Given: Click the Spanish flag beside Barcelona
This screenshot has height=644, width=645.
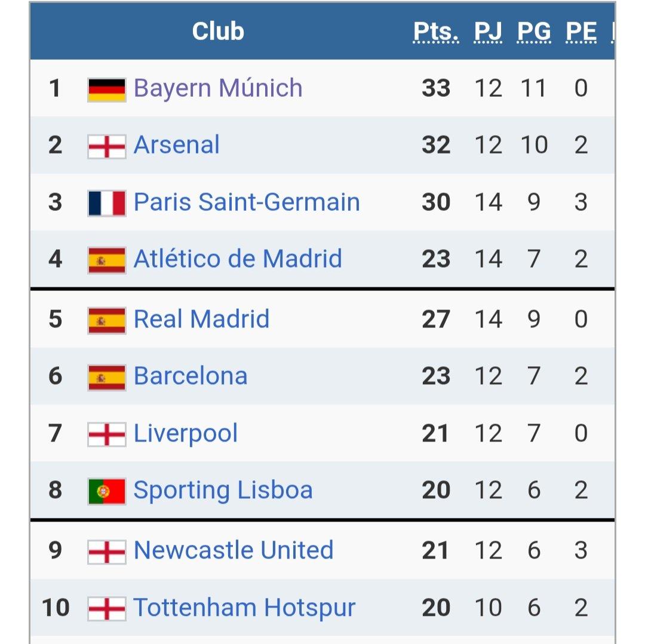Looking at the screenshot, I should (x=106, y=377).
